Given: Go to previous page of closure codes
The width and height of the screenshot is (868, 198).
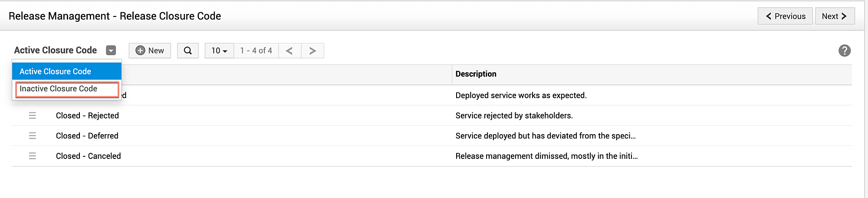Looking at the screenshot, I should 289,50.
